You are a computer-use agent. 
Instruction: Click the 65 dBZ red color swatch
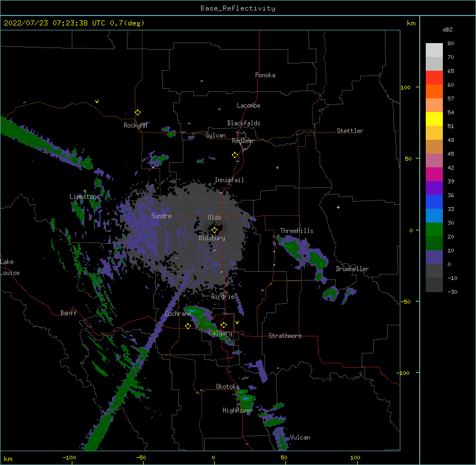tap(434, 77)
